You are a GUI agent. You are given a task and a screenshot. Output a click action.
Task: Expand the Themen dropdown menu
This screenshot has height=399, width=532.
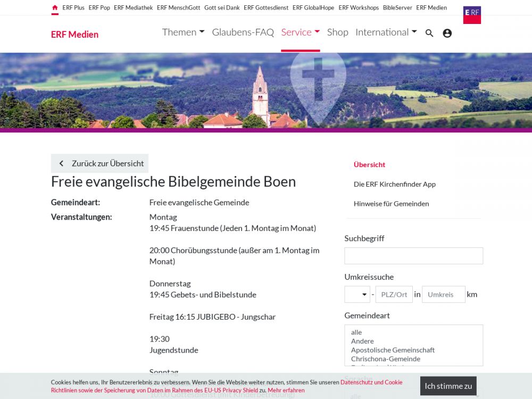[183, 32]
